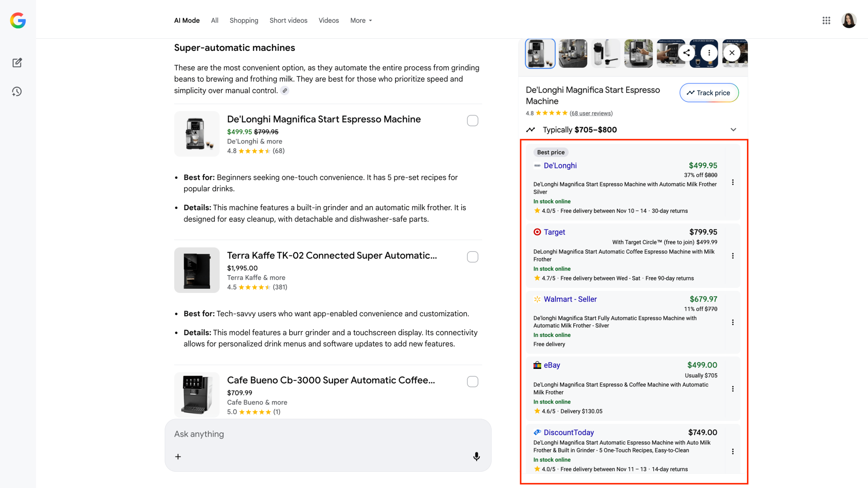
Task: Start a new chat from the sidebar
Action: (x=17, y=62)
